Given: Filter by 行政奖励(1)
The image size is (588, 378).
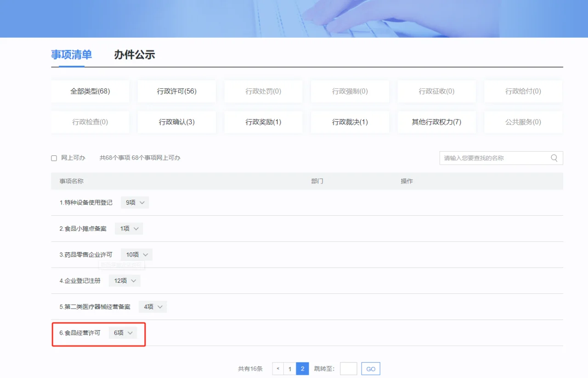Looking at the screenshot, I should (263, 122).
